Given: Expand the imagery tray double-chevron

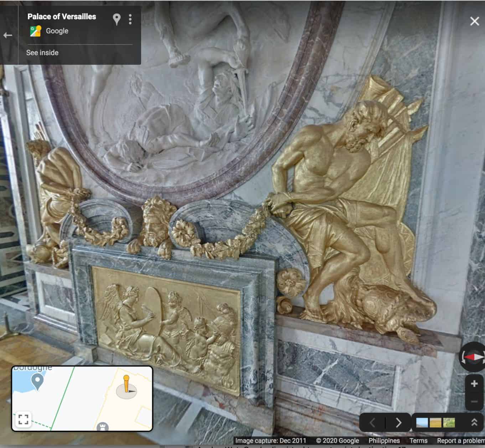Looking at the screenshot, I should coord(474,422).
